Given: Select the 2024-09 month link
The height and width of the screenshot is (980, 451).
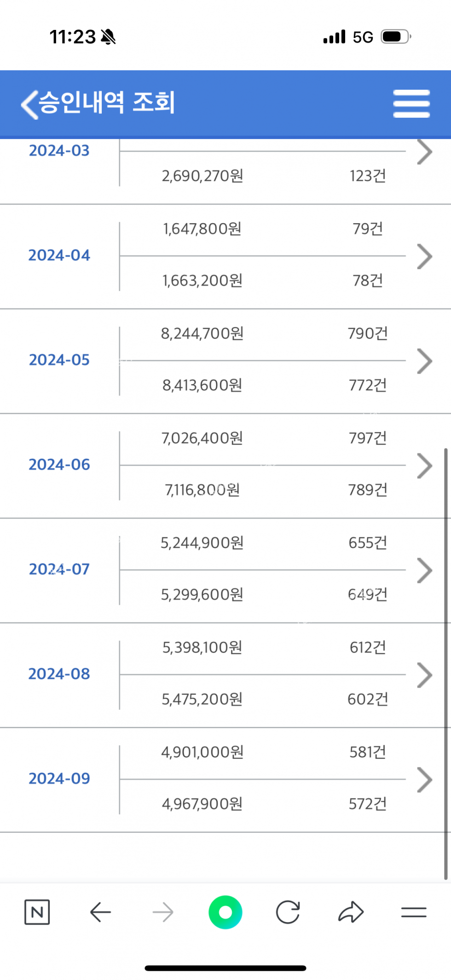Looking at the screenshot, I should (59, 778).
